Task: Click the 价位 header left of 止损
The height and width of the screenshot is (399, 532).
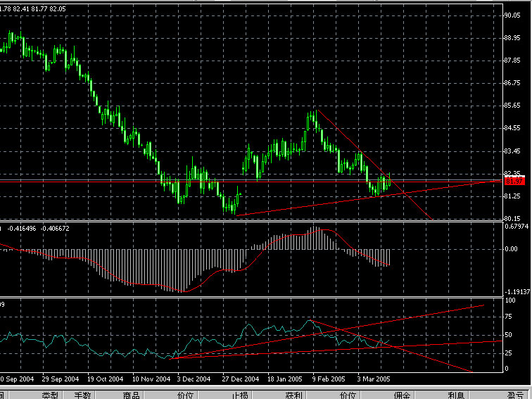Action: pyautogui.click(x=186, y=395)
